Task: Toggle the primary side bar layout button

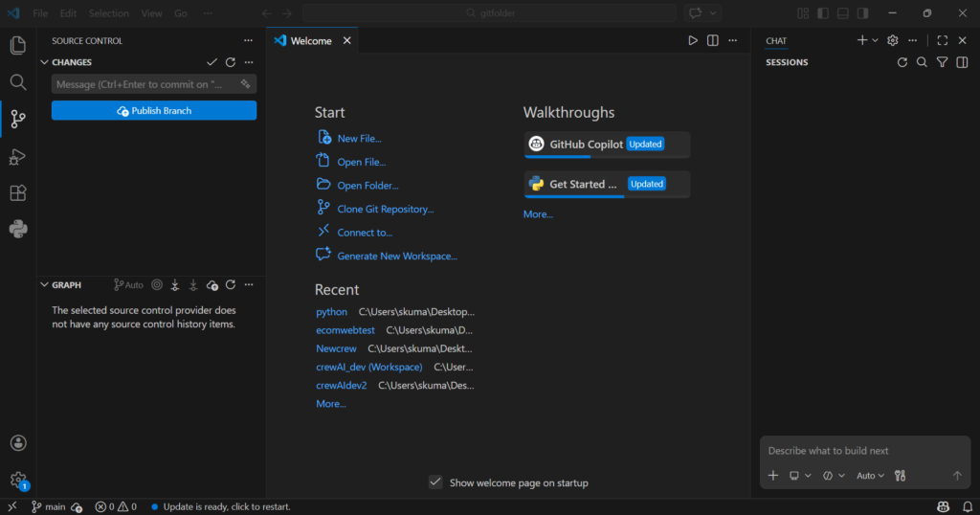Action: click(x=821, y=13)
